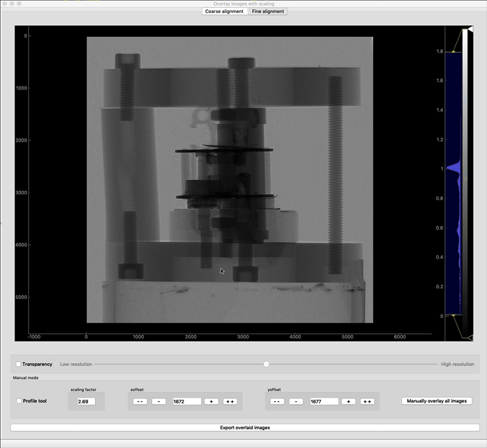Click Export overlaid images button

click(244, 428)
